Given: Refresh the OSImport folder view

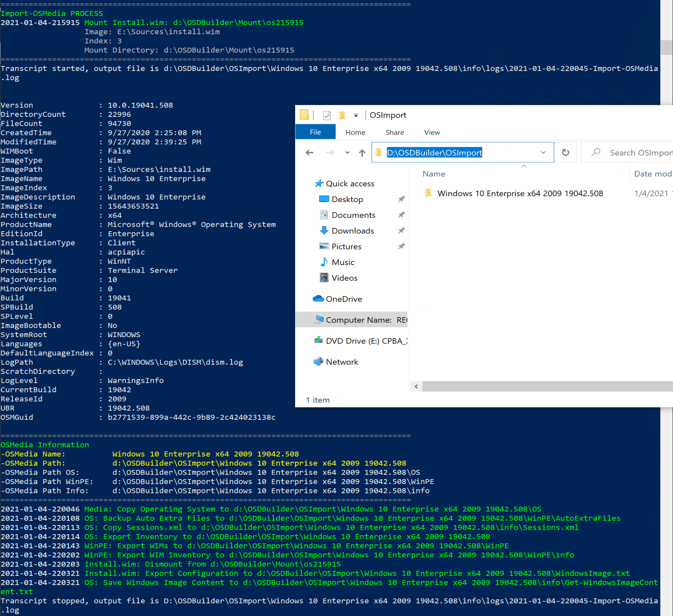Looking at the screenshot, I should pos(566,152).
